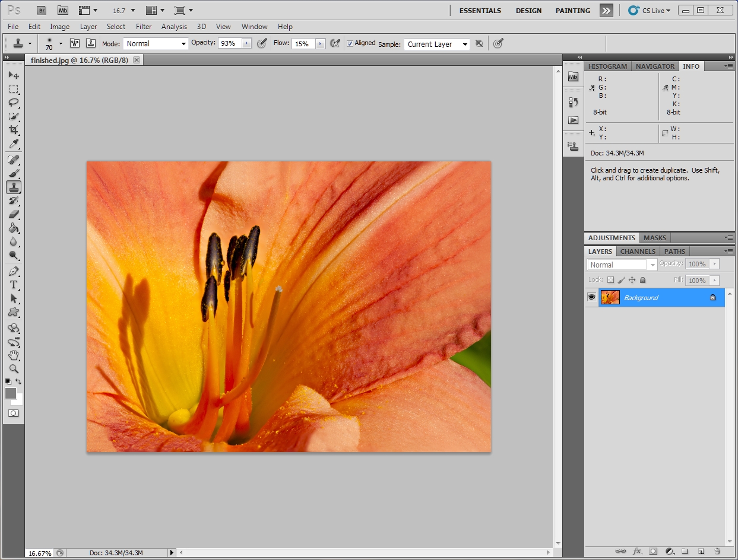Select the Brush tool
The width and height of the screenshot is (738, 560).
14,173
